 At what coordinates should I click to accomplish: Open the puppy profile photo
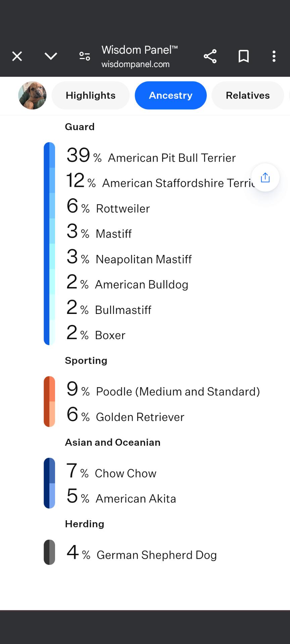32,96
